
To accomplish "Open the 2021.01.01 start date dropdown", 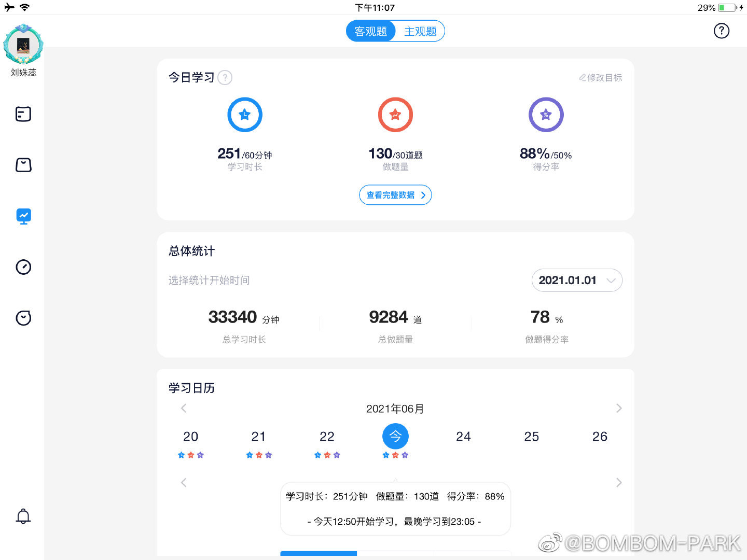I will point(577,280).
